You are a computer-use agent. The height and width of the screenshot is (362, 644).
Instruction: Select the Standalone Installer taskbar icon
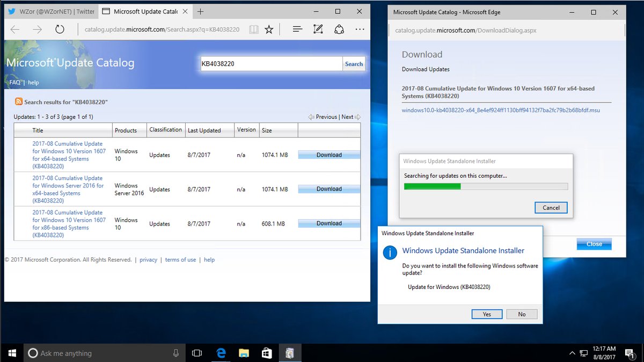pyautogui.click(x=290, y=353)
